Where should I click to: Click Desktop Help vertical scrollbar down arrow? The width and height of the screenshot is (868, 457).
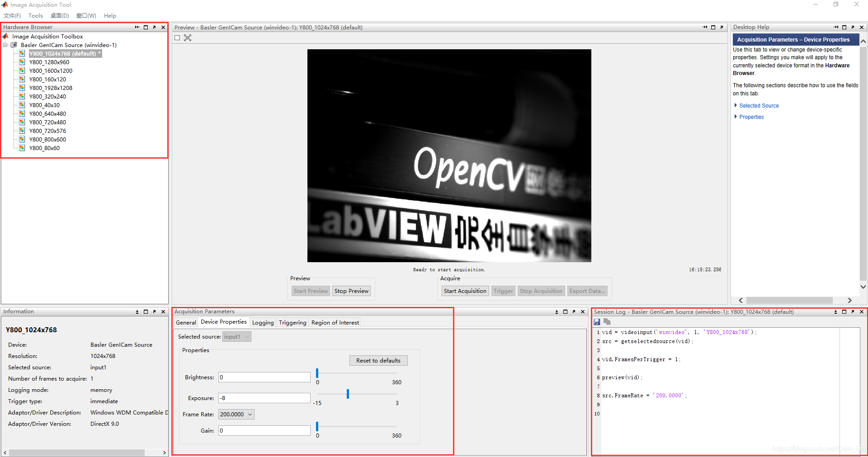(x=863, y=287)
